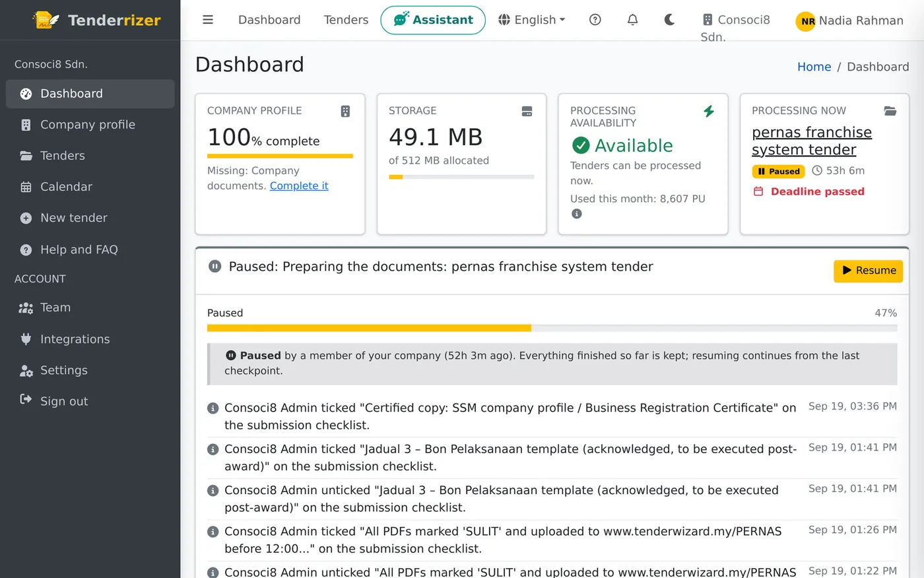Click the sidebar Dashboard gauge icon
Viewport: 924px width, 578px height.
point(26,94)
